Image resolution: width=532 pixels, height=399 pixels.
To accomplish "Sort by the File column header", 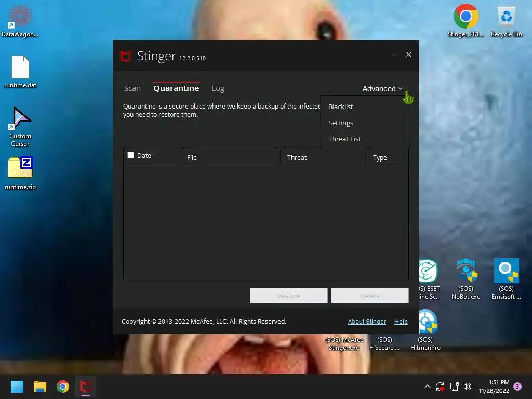I will [x=230, y=157].
